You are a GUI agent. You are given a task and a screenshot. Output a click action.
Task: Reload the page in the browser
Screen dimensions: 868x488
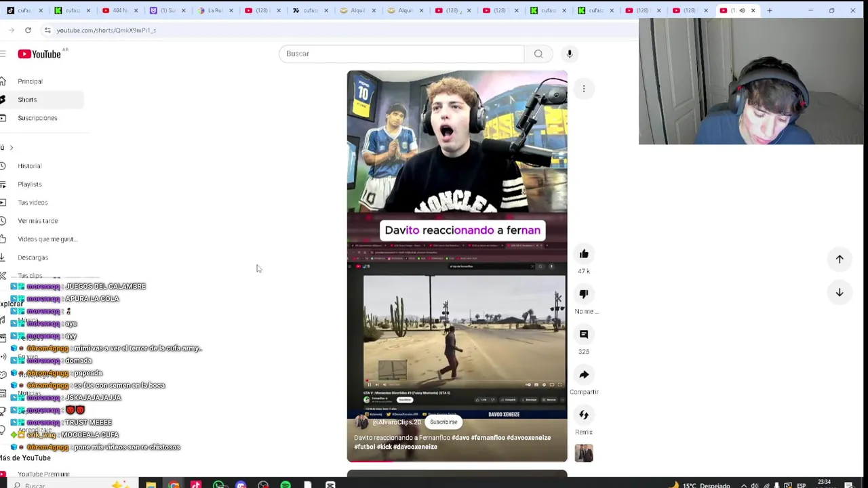[28, 30]
